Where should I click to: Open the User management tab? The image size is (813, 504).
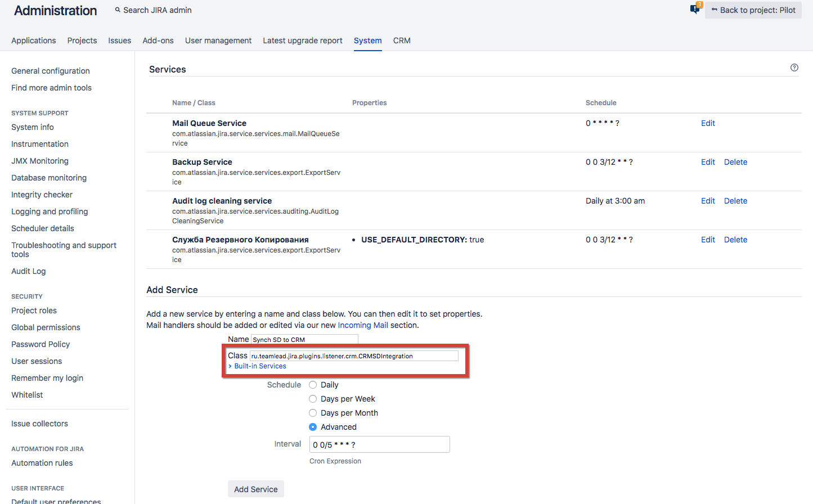(x=218, y=40)
